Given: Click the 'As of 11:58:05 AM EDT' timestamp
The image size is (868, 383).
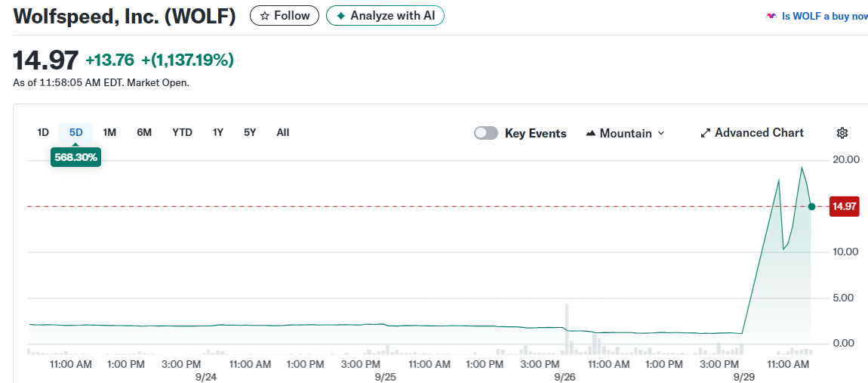Looking at the screenshot, I should point(101,82).
